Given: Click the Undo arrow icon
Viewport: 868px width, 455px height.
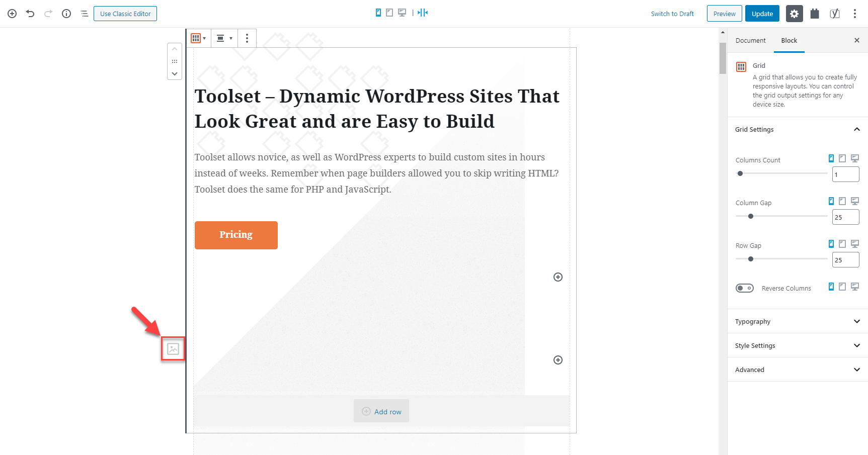Looking at the screenshot, I should tap(30, 14).
